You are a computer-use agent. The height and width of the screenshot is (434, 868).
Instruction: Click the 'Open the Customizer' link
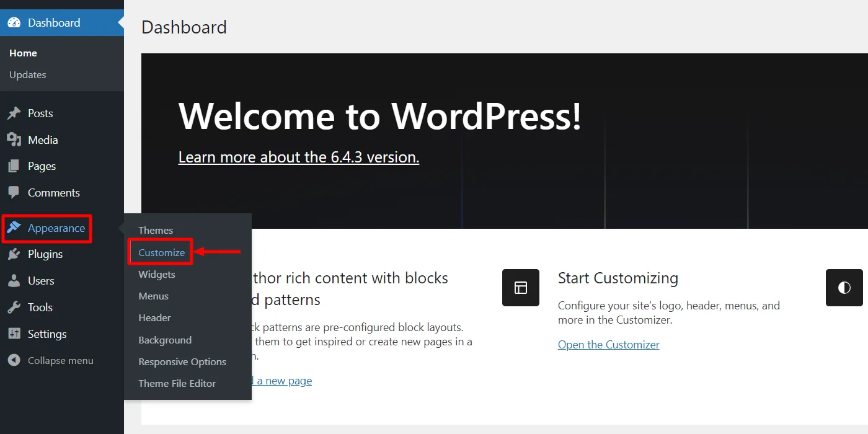[609, 345]
